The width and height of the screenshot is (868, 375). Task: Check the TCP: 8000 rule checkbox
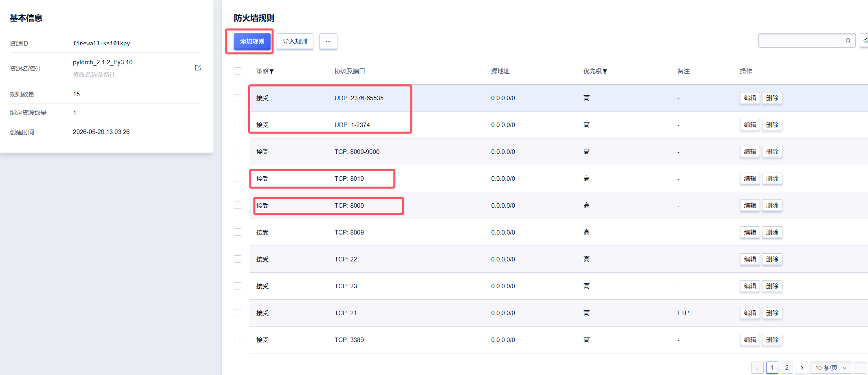[x=238, y=205]
